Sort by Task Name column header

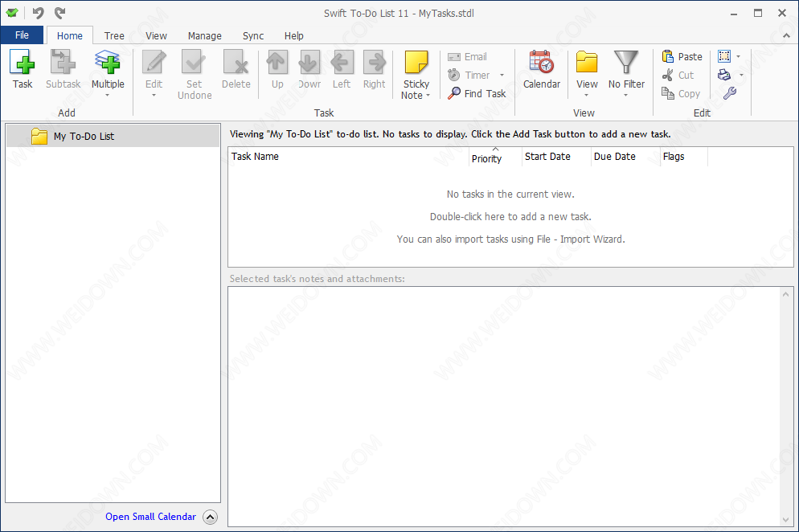[348, 157]
